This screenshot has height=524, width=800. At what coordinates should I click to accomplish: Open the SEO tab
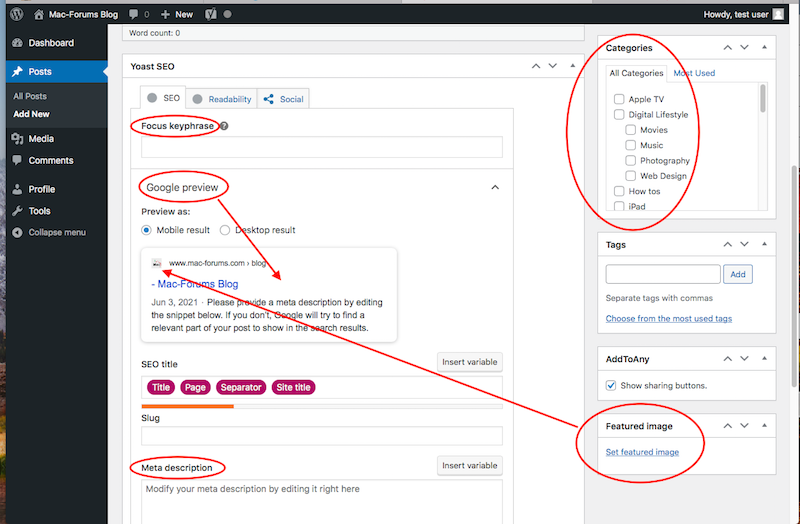[x=163, y=97]
